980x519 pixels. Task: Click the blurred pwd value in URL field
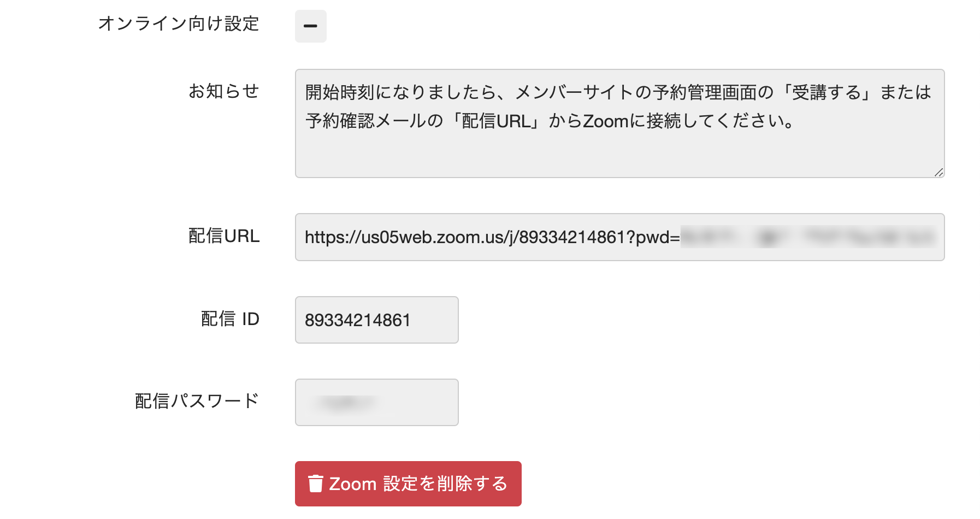[x=808, y=237]
